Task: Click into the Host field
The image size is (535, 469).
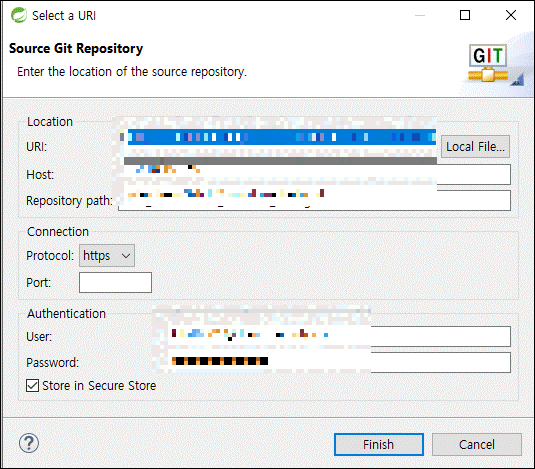Action: 314,174
